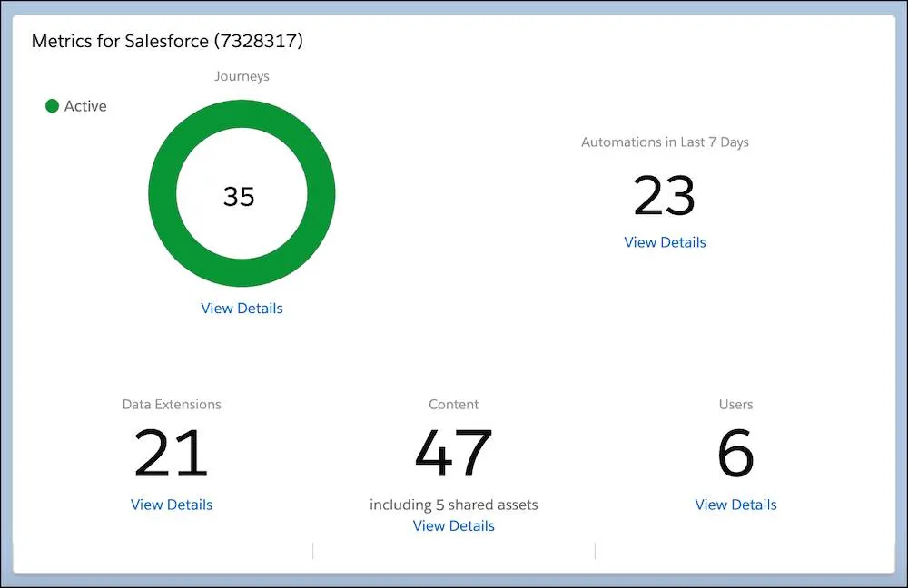
Task: Open View Details under Users
Action: pyautogui.click(x=735, y=505)
